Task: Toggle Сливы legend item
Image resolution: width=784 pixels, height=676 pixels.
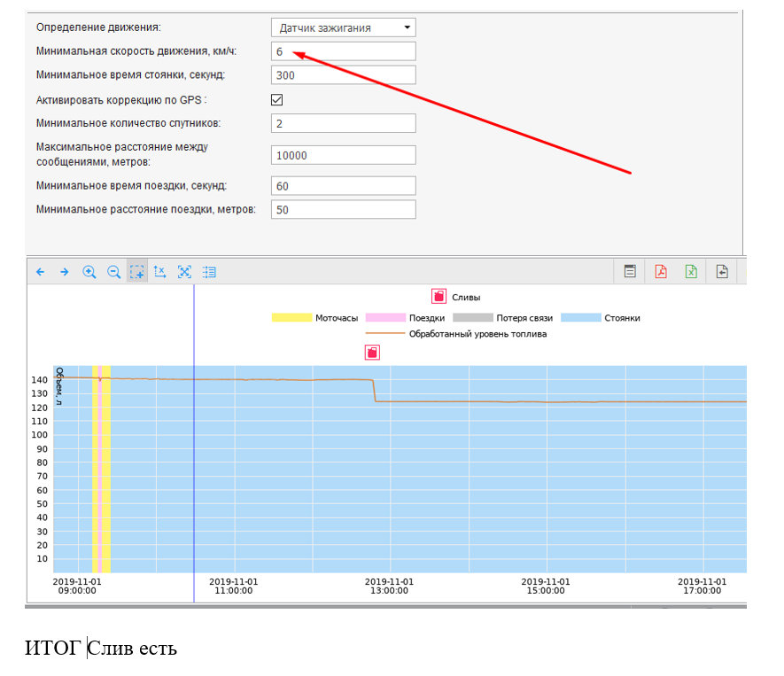Action: pos(439,297)
